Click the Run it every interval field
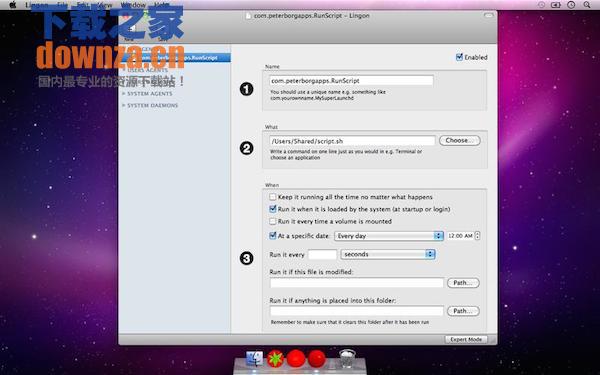 (322, 254)
